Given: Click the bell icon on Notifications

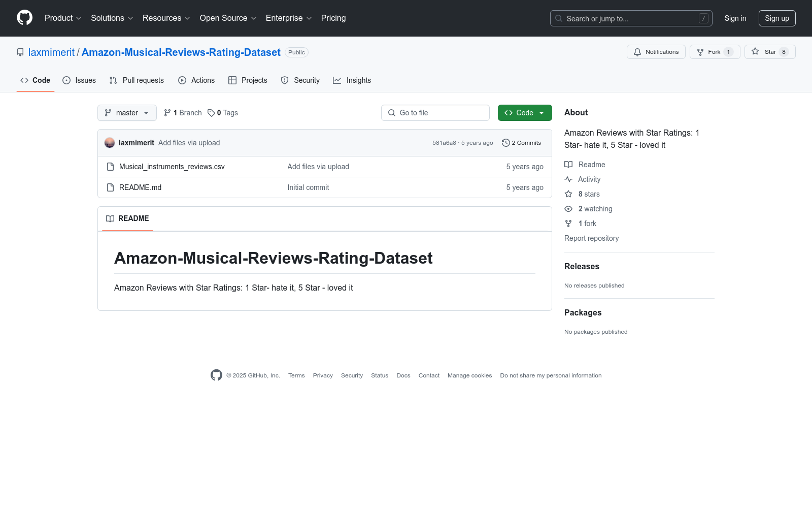Looking at the screenshot, I should [637, 52].
